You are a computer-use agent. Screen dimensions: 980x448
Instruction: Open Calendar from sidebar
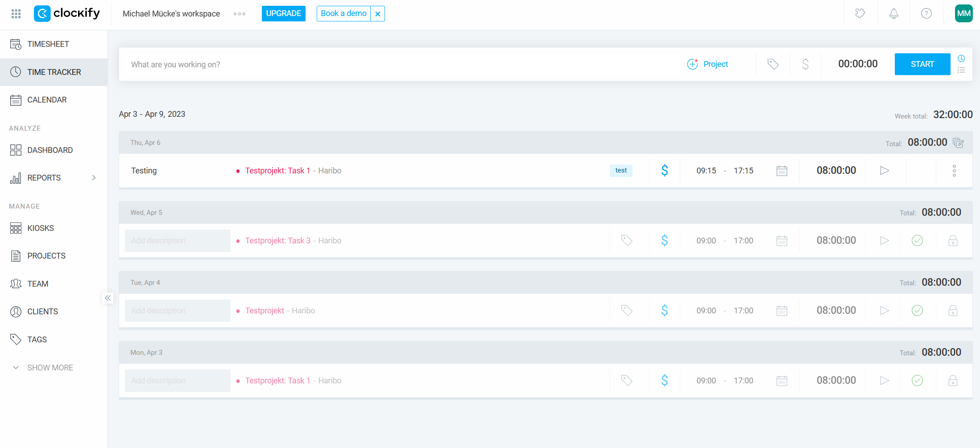(54, 100)
